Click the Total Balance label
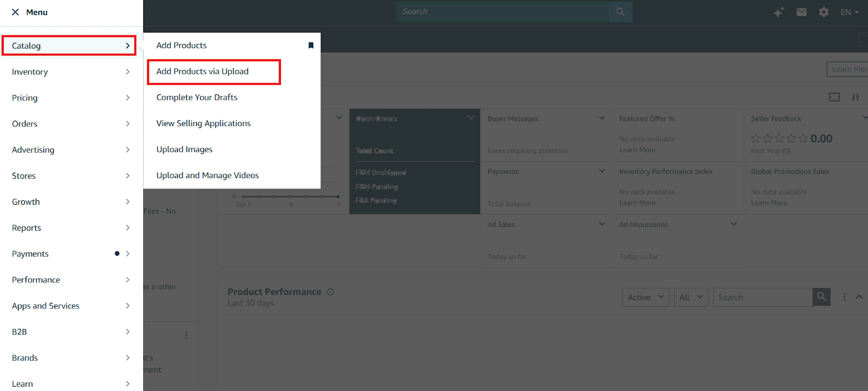The height and width of the screenshot is (391, 868). click(x=509, y=204)
